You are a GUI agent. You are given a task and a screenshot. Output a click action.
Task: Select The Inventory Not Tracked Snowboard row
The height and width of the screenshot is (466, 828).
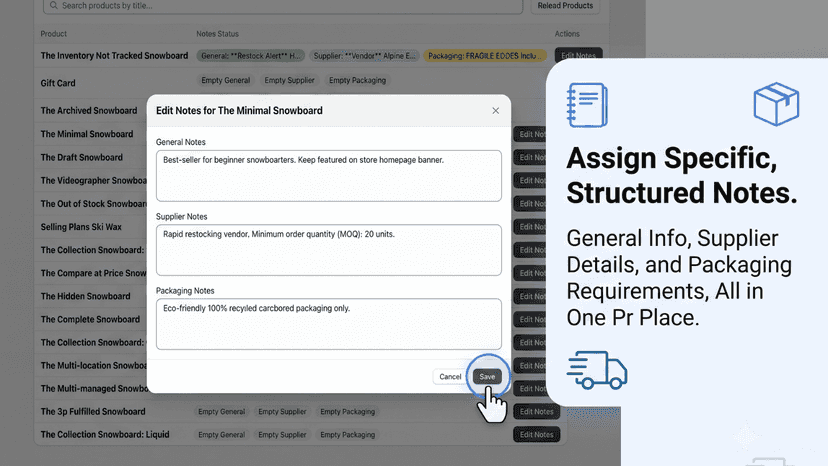point(321,55)
